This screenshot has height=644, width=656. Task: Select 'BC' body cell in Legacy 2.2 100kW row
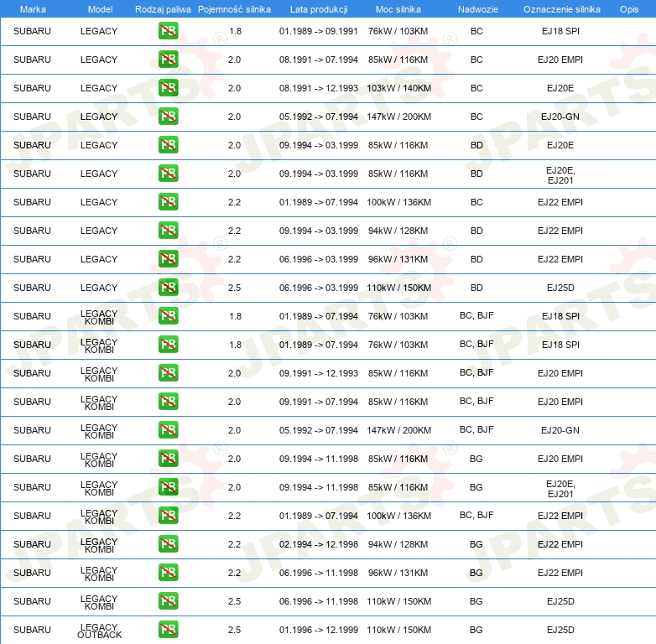(476, 202)
